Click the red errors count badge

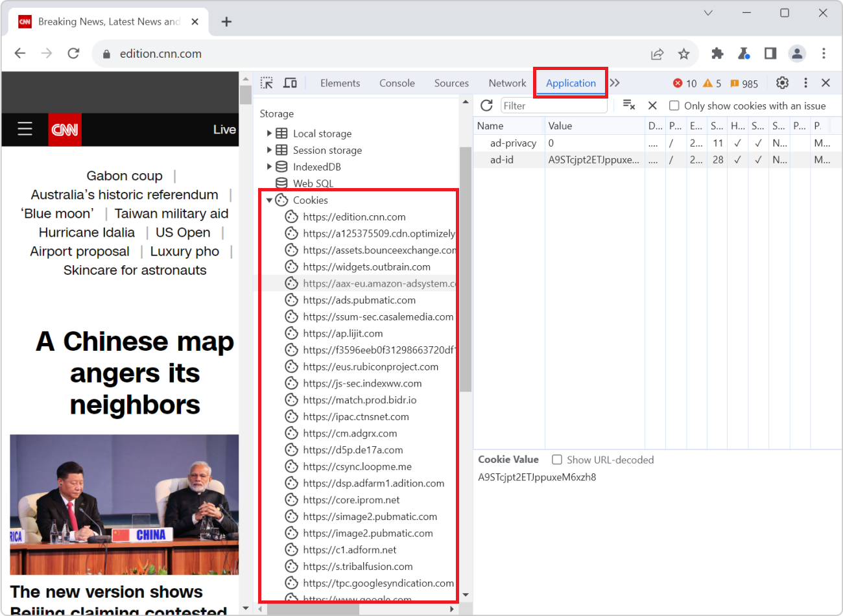(x=685, y=84)
